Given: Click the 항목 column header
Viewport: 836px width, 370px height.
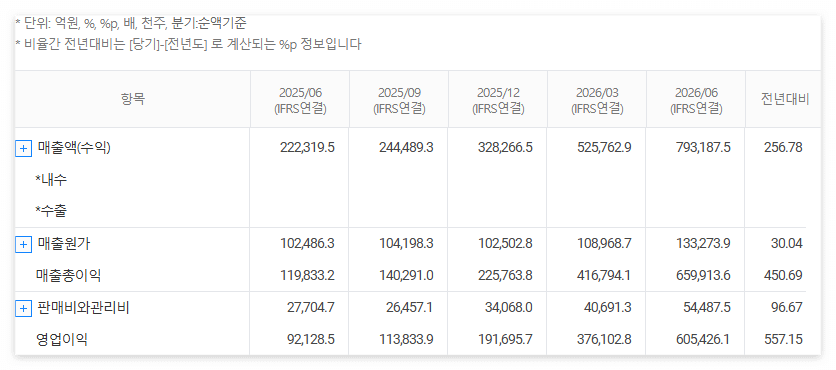Looking at the screenshot, I should pos(133,99).
